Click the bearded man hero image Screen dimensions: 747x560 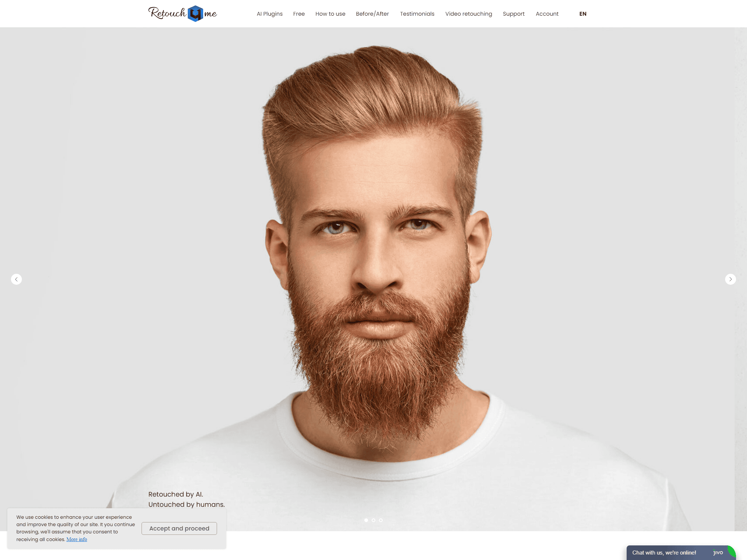(x=373, y=279)
